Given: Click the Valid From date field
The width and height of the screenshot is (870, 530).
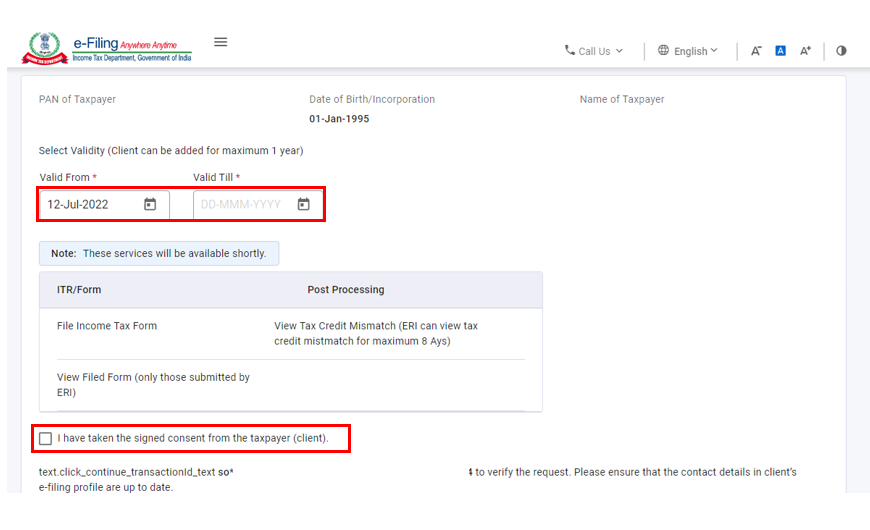Looking at the screenshot, I should pos(90,204).
